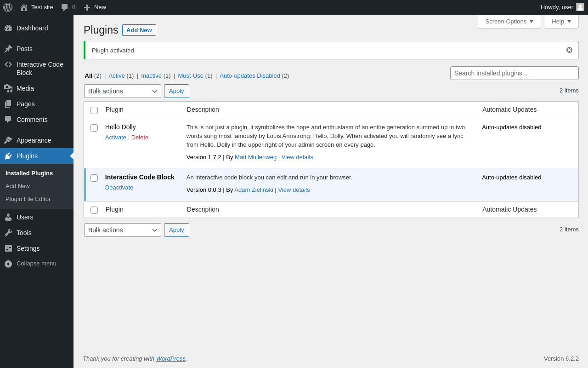Filter plugins by Inactive
This screenshot has width=588, height=368.
(151, 76)
